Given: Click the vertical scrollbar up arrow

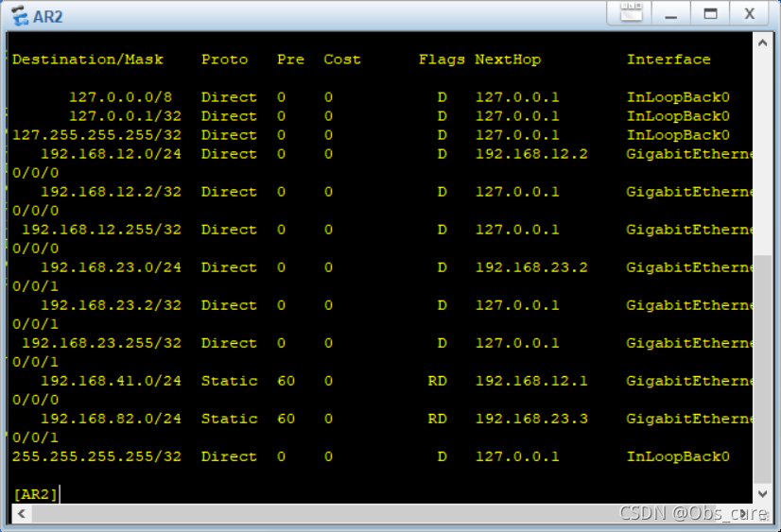Looking at the screenshot, I should coord(763,43).
